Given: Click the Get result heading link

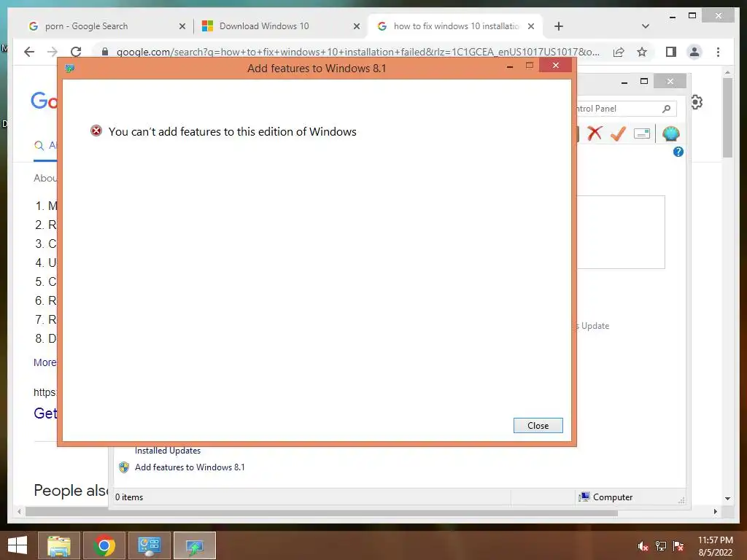Looking at the screenshot, I should click(45, 413).
